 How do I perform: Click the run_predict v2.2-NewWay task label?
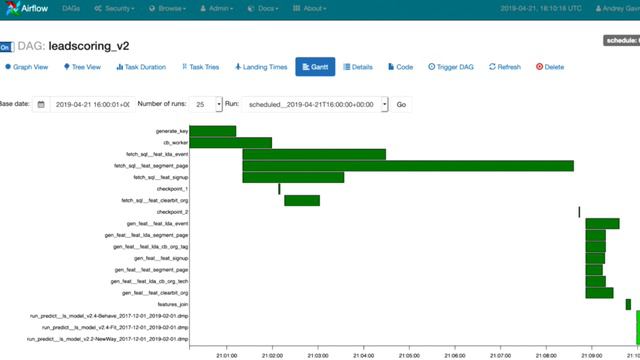click(108, 339)
